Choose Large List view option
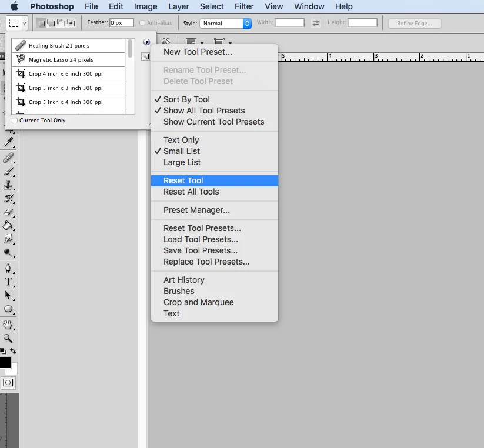The width and height of the screenshot is (484, 448). (215, 162)
